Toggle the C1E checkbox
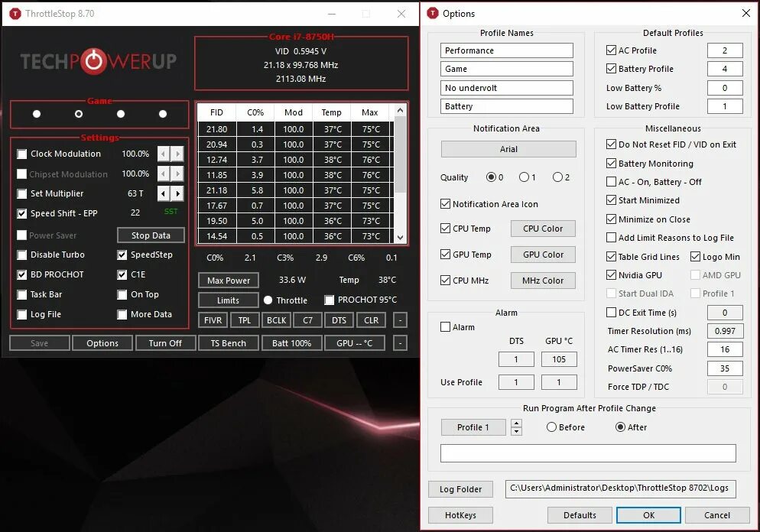This screenshot has height=532, width=760. coord(122,274)
